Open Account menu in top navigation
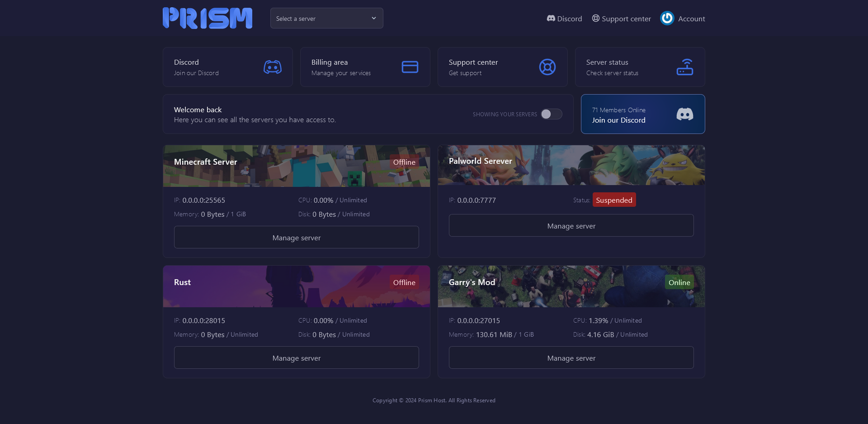The width and height of the screenshot is (868, 424). (691, 19)
